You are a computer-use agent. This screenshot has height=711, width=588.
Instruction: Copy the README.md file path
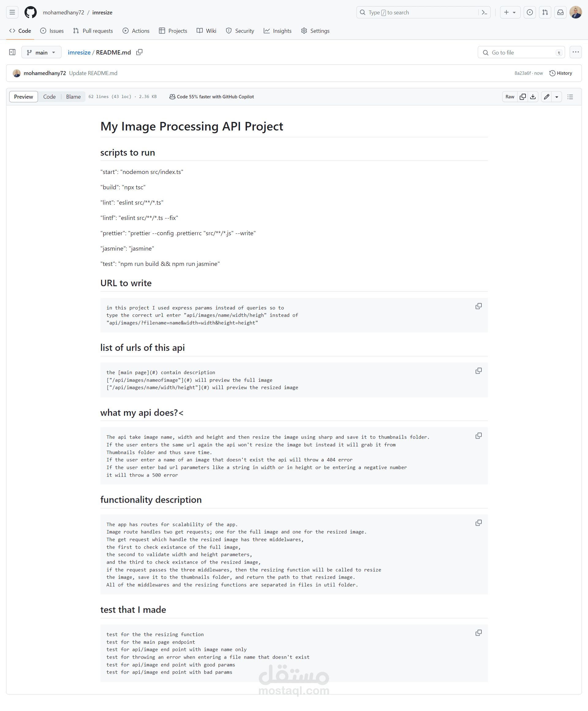[139, 52]
